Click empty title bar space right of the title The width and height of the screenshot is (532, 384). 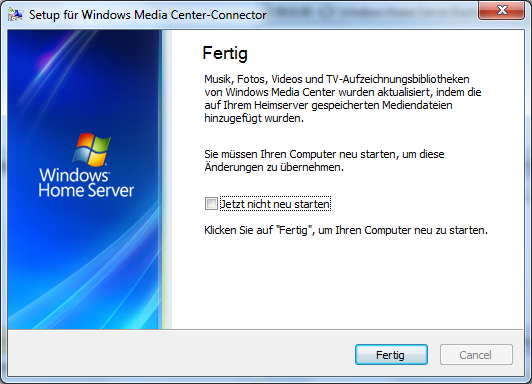[372, 14]
